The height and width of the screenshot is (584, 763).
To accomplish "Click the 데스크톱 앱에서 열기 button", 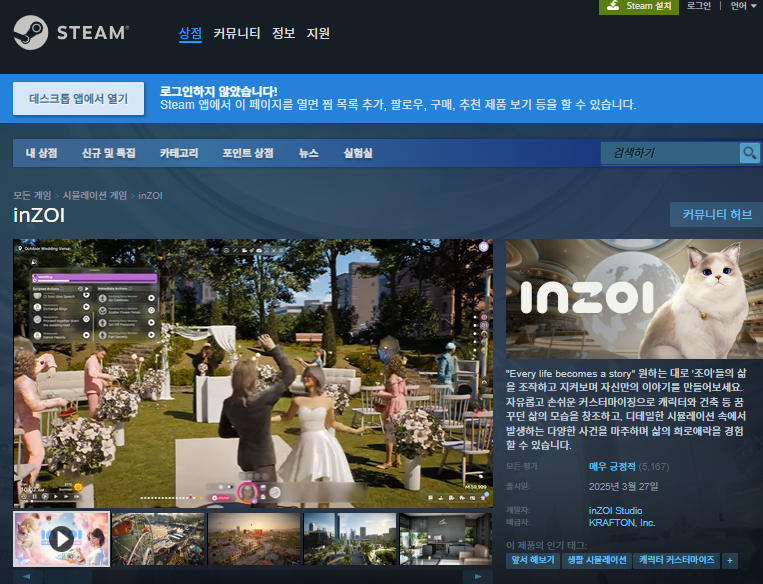I will [78, 99].
